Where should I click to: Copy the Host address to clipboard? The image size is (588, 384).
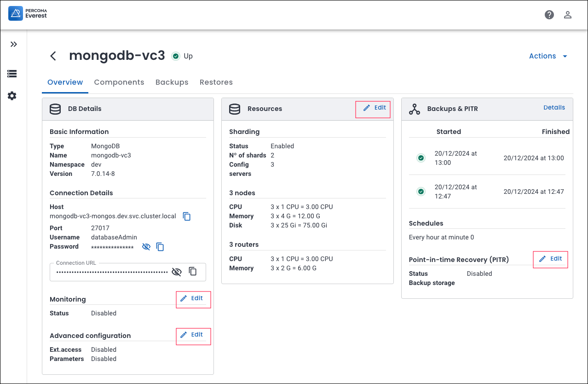coord(187,216)
